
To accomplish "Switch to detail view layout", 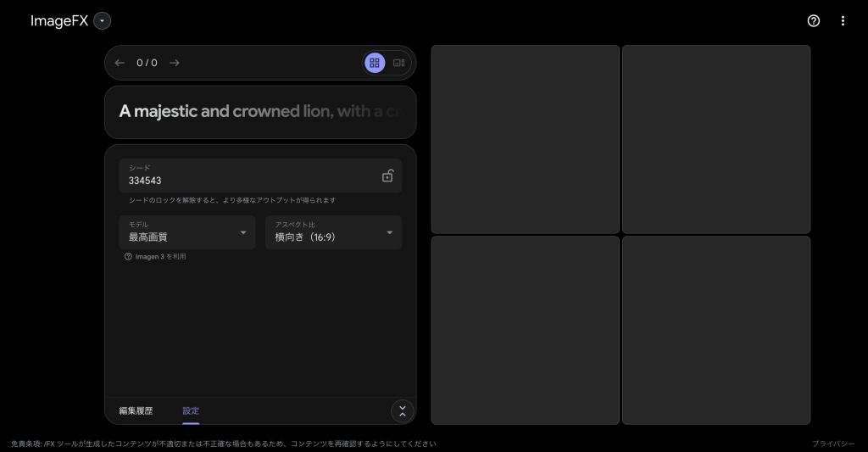I will [x=399, y=63].
